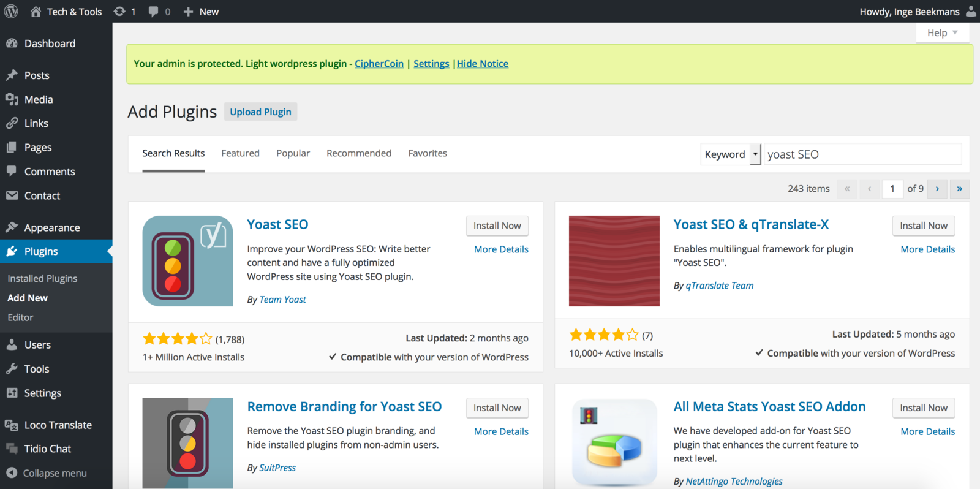View More Details for Yoast SEO & qTranslate-X
This screenshot has width=980, height=489.
click(x=927, y=249)
